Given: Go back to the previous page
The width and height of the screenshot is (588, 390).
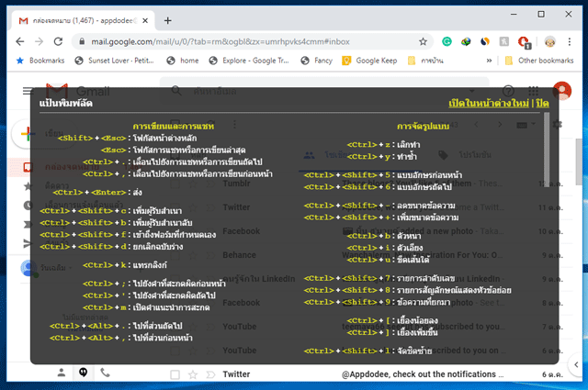Looking at the screenshot, I should point(20,41).
